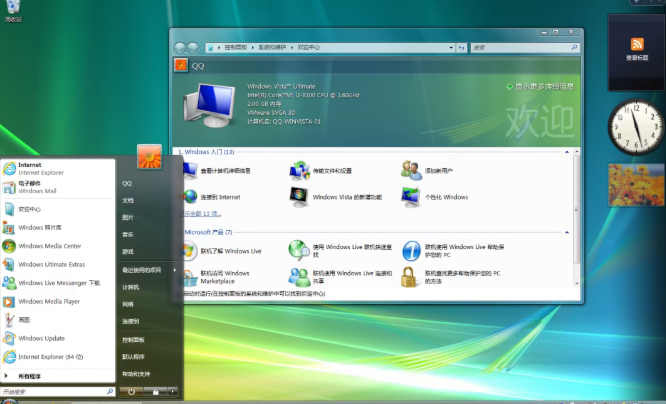
Task: Open Windows Vista new features item
Action: (335, 197)
